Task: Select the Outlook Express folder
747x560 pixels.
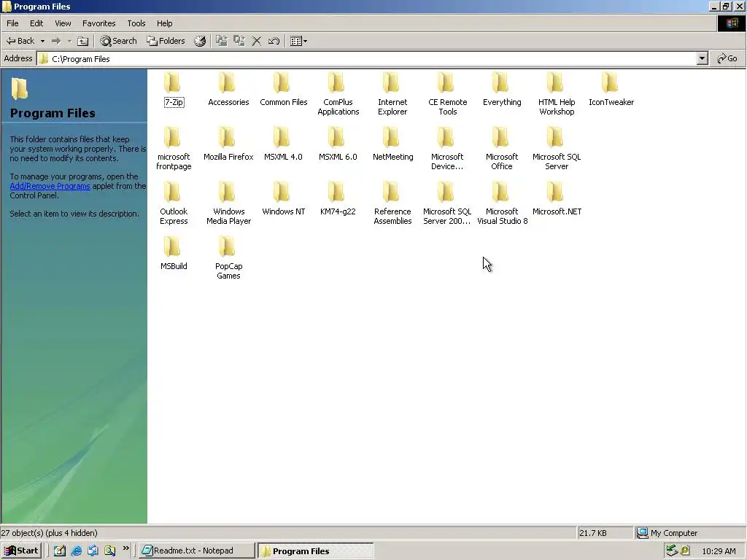Action: point(174,203)
